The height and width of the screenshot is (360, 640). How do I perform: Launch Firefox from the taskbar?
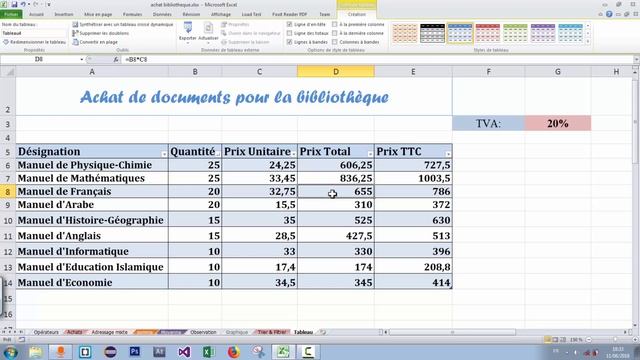[x=233, y=352]
